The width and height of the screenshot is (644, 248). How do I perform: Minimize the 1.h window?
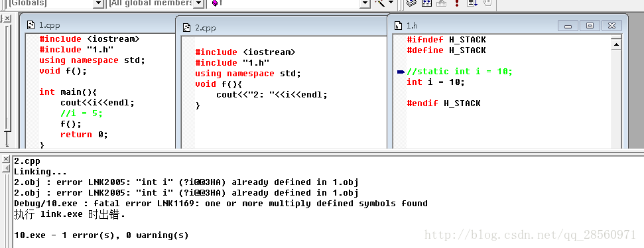(x=568, y=26)
